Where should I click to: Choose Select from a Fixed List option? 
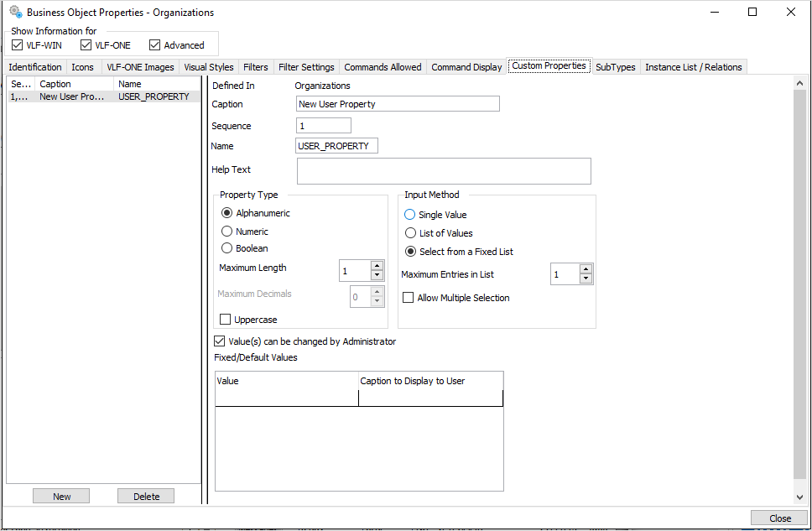pos(411,252)
